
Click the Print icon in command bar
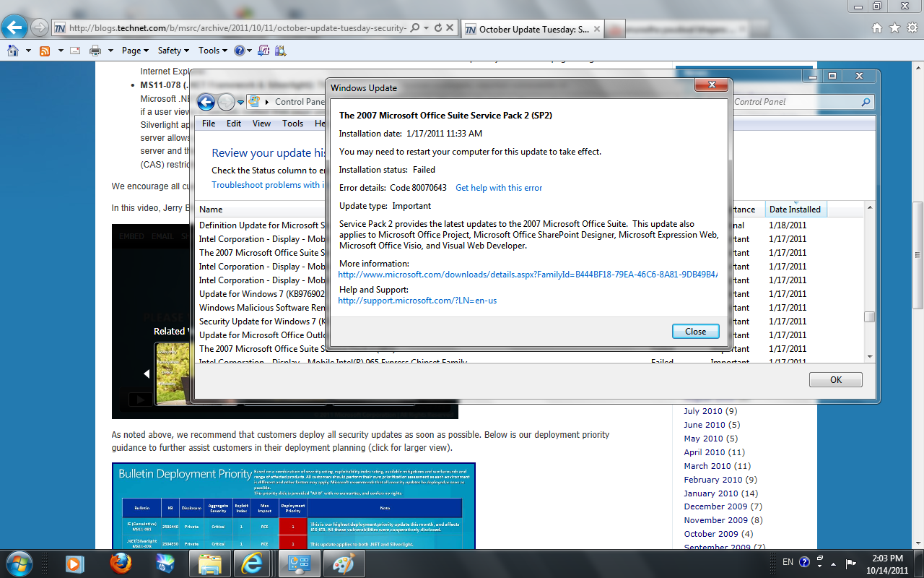95,51
